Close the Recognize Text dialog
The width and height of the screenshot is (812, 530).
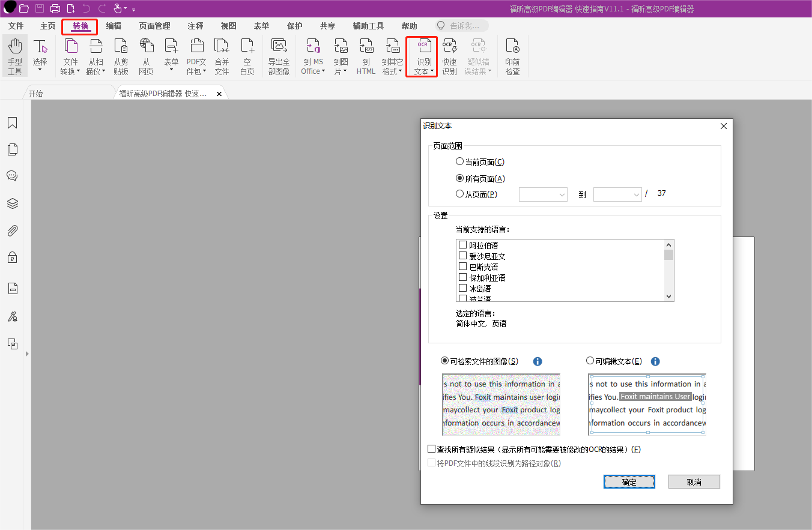724,126
